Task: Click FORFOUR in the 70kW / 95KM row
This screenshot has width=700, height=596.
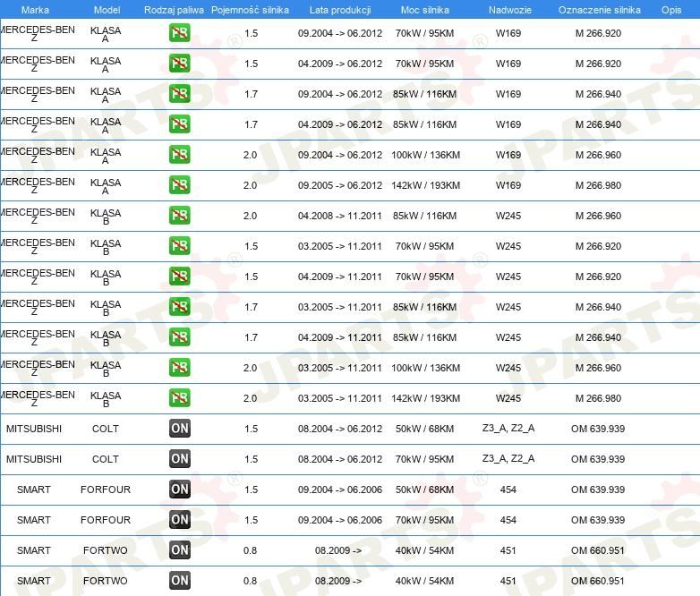Action: click(106, 520)
